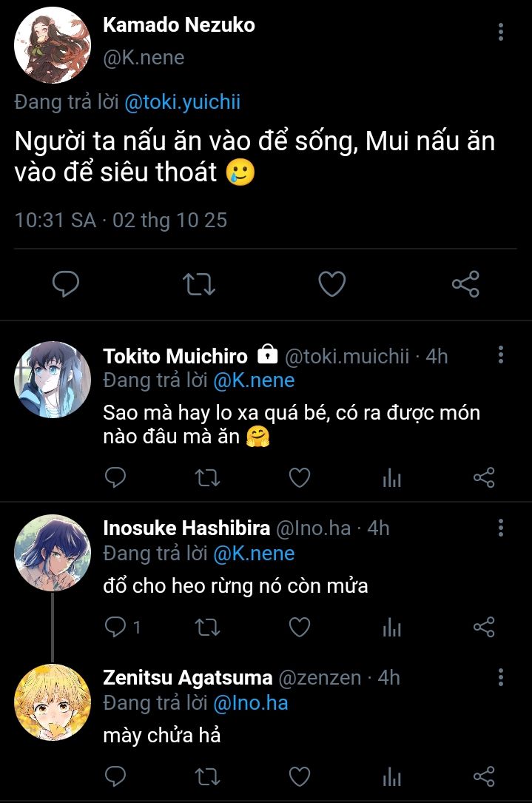View analytics for Tokito Muichiro's reply
Viewport: 532px width, 803px height.
[391, 479]
